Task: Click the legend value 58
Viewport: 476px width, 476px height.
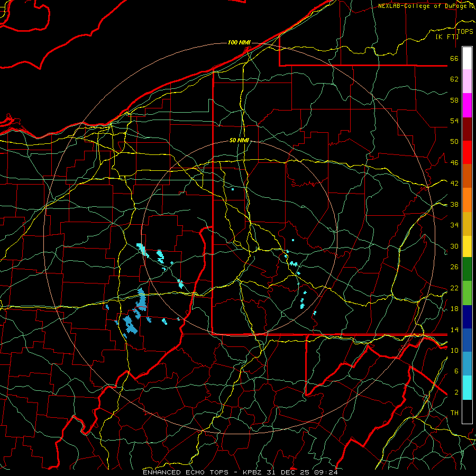Action: tap(454, 100)
